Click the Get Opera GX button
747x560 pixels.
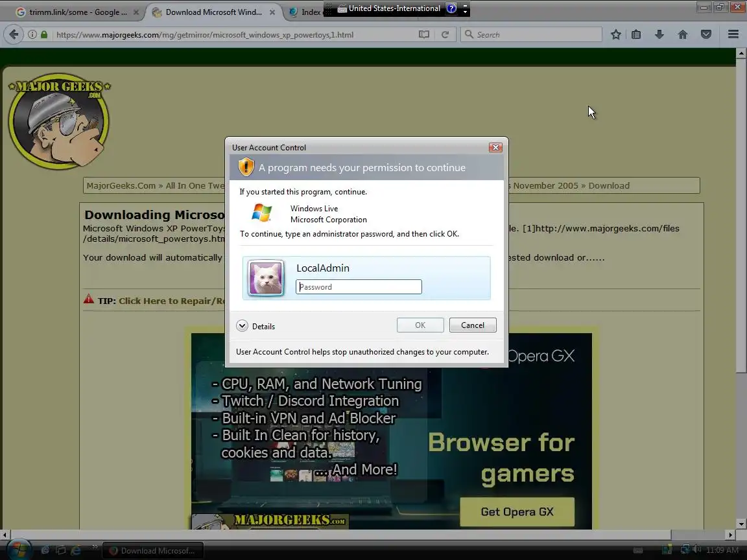point(517,512)
